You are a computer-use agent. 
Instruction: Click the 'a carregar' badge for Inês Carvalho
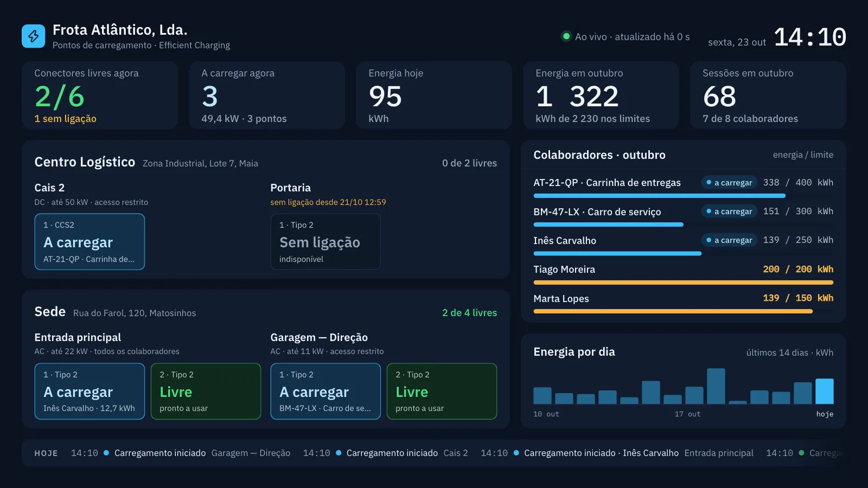730,240
